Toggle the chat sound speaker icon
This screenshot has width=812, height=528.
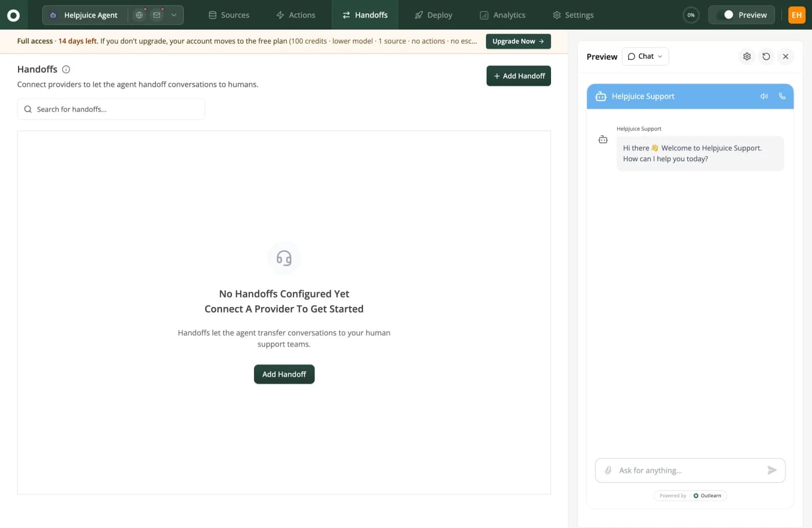point(764,96)
